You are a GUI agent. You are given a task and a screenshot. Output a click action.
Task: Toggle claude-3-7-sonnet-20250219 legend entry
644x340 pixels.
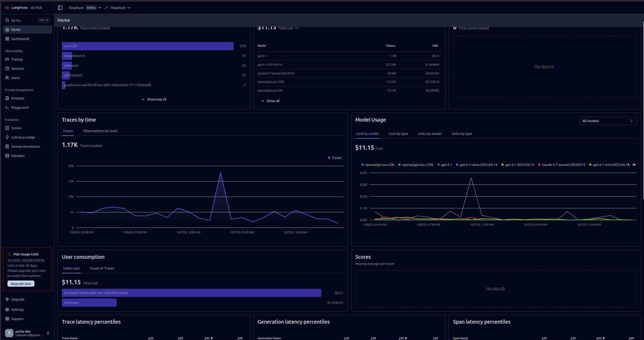pyautogui.click(x=562, y=165)
